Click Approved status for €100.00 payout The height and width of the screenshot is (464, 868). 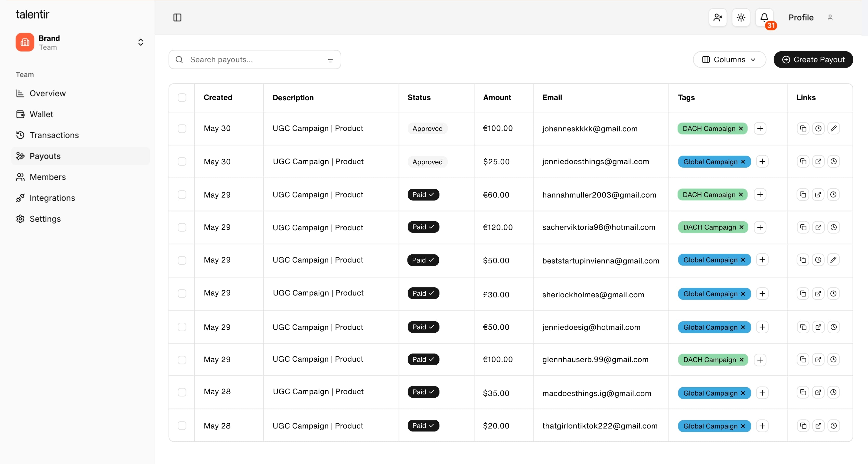(427, 129)
